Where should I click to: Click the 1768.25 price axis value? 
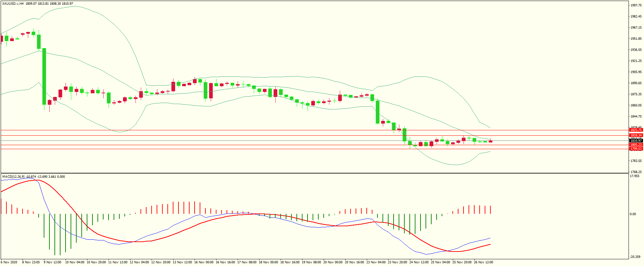click(636, 172)
